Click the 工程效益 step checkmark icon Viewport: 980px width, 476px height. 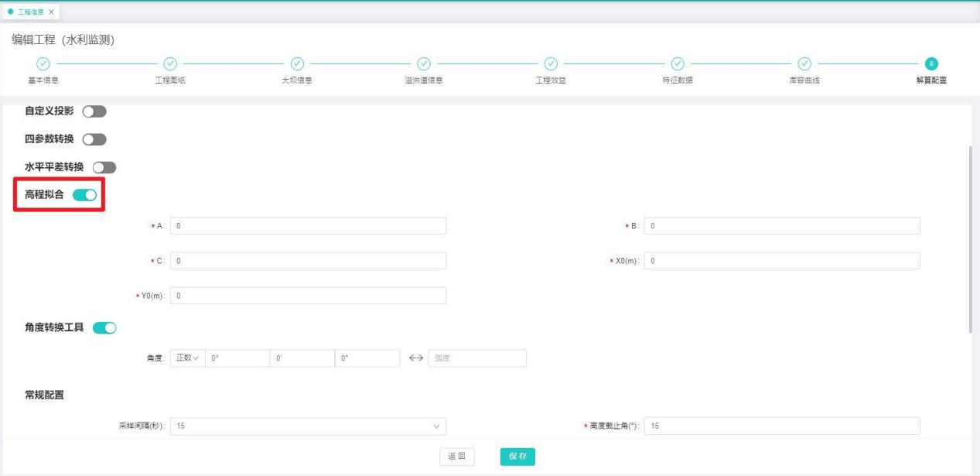tap(551, 63)
